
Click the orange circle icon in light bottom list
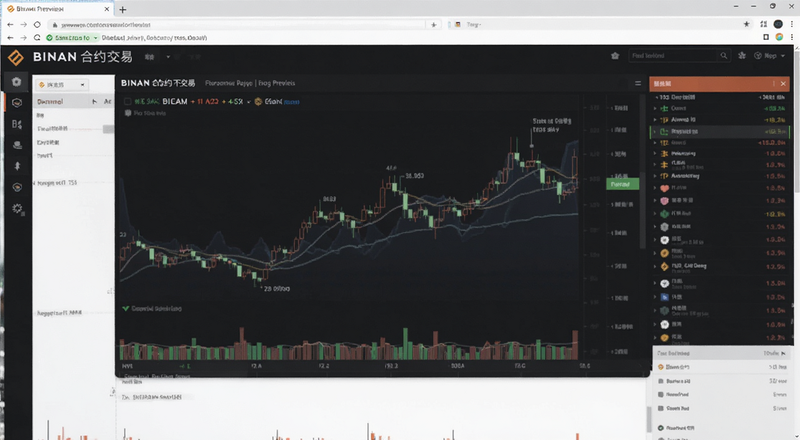pos(661,367)
